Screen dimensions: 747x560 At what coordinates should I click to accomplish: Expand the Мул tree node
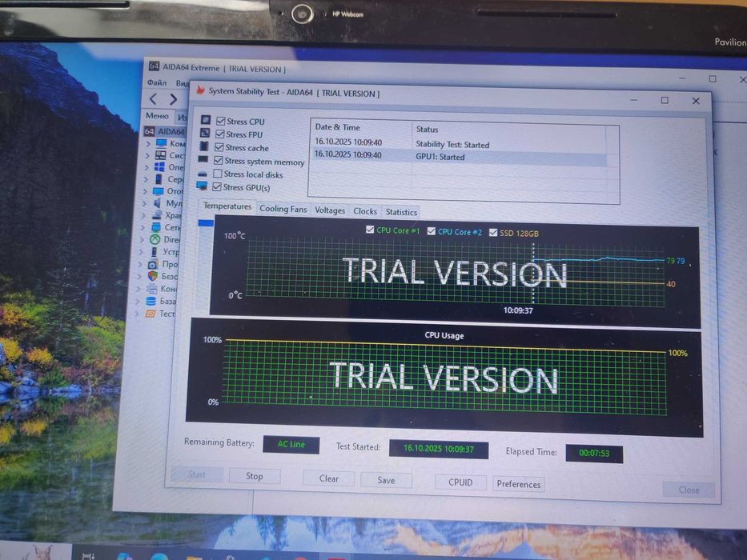pyautogui.click(x=144, y=203)
